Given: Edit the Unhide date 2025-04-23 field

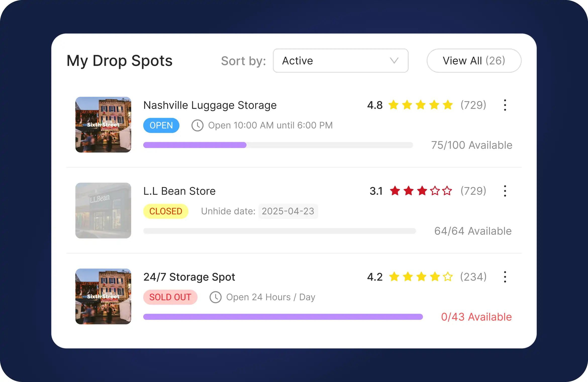Looking at the screenshot, I should click(x=288, y=211).
